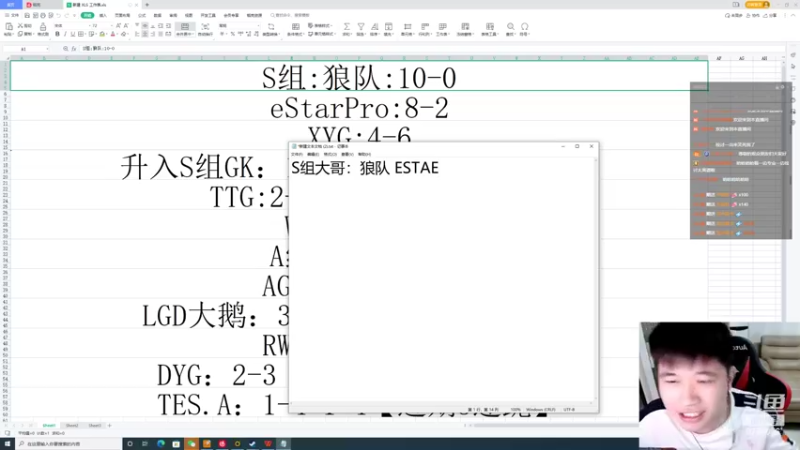Viewport: 800px width, 450px height.
Task: Click the fx insert function button
Action: click(x=73, y=48)
